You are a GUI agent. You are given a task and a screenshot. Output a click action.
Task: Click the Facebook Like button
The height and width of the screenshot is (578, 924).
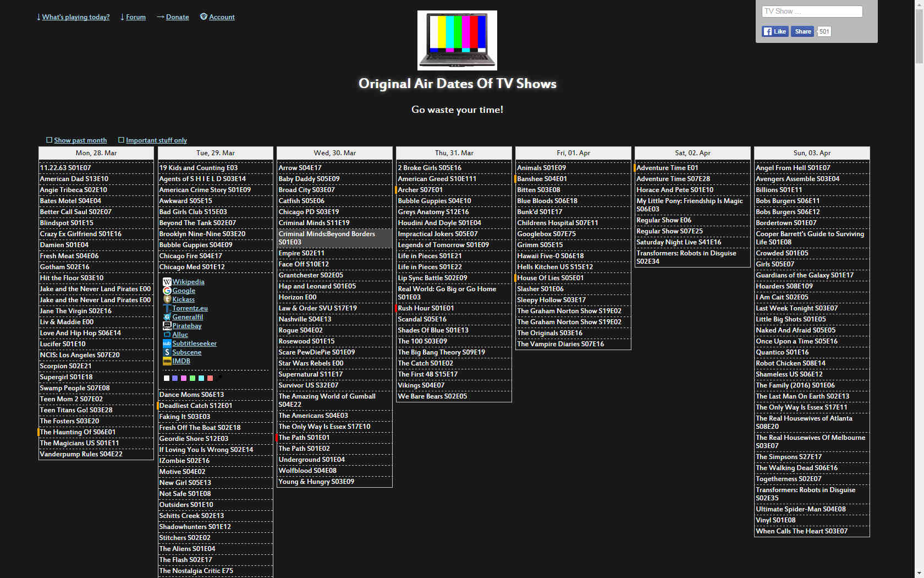[775, 31]
